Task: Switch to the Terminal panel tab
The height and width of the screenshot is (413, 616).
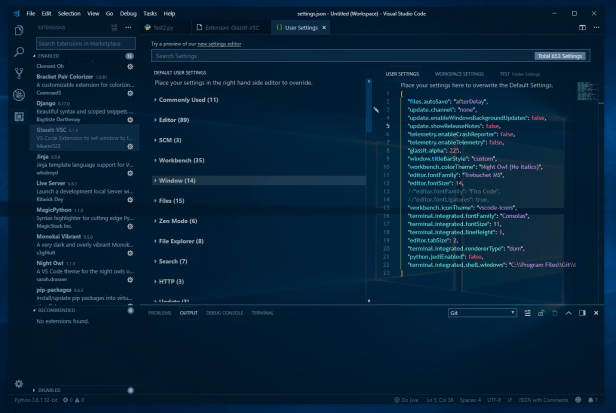Action: click(262, 313)
